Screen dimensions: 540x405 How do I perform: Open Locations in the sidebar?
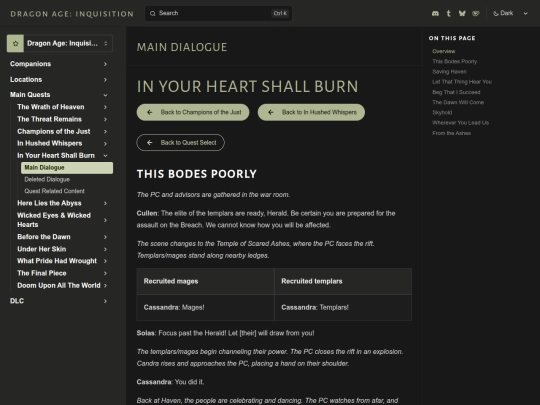pyautogui.click(x=26, y=80)
